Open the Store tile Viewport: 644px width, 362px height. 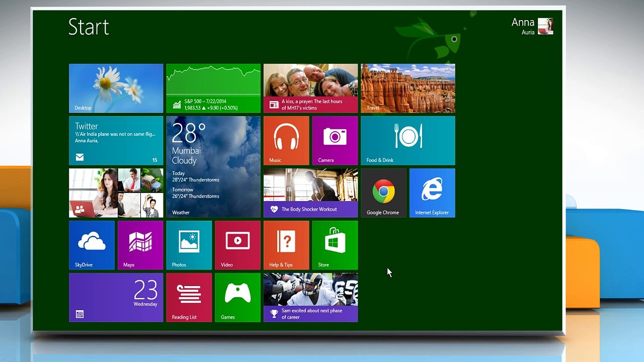[335, 245]
